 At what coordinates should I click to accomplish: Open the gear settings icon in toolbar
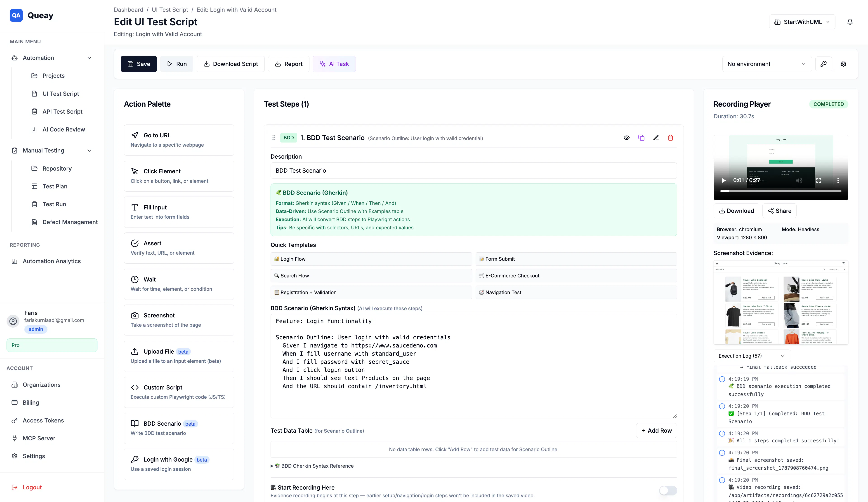(x=843, y=64)
